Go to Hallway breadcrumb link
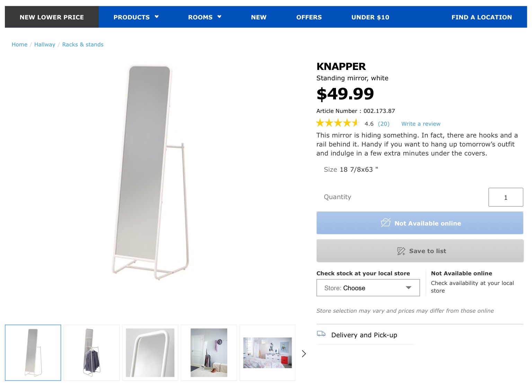Screen dimensions: 532x392 [45, 45]
